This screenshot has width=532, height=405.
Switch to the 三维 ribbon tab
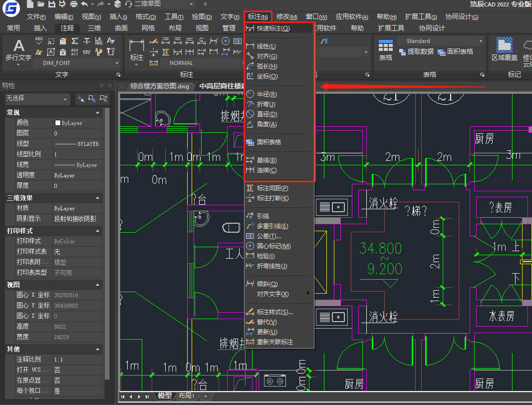tap(94, 28)
